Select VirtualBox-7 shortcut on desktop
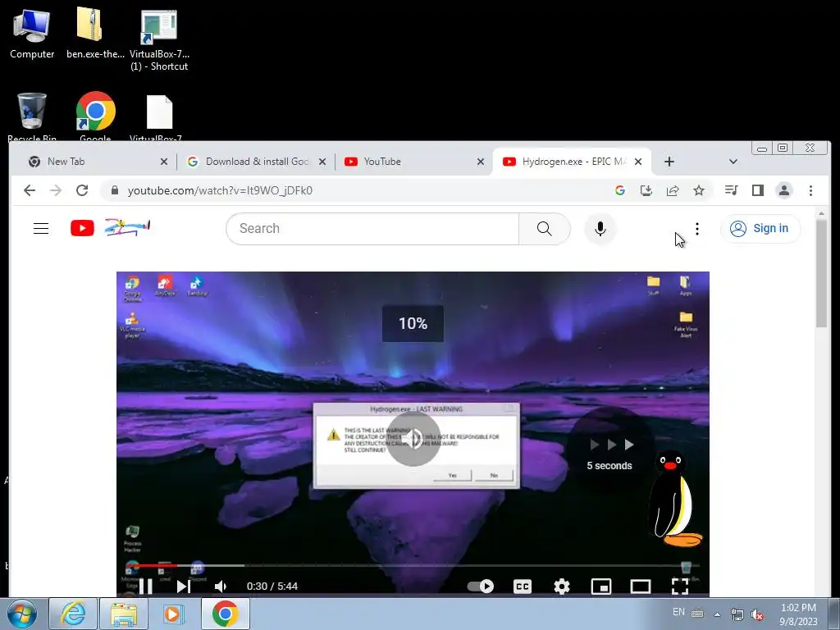The image size is (840, 630). pos(159,39)
